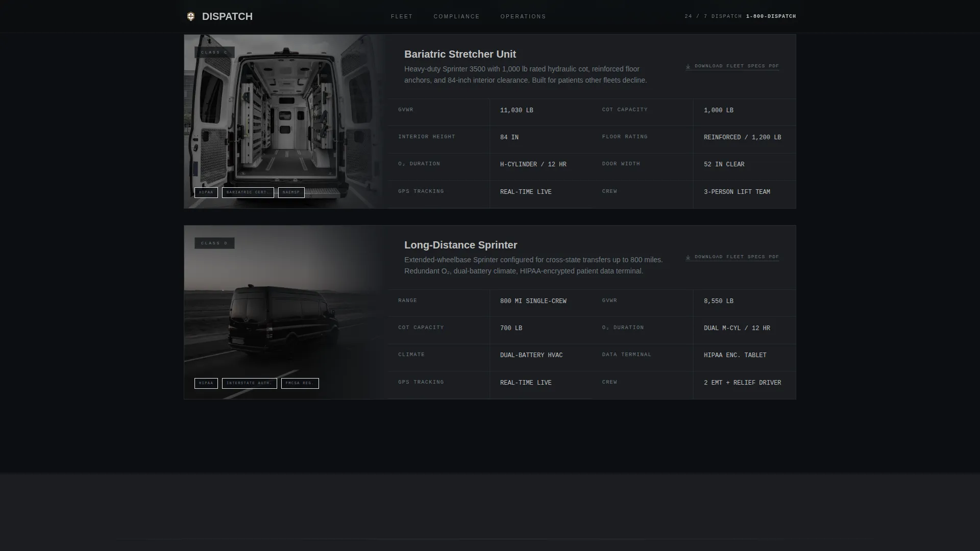Viewport: 980px width, 551px height.
Task: Select the REINFORCED / 1,200 LB value
Action: 742,137
